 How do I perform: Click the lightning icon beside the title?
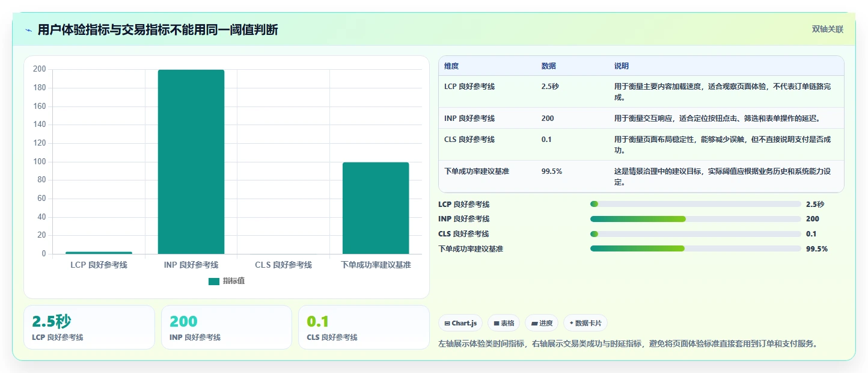pos(29,30)
